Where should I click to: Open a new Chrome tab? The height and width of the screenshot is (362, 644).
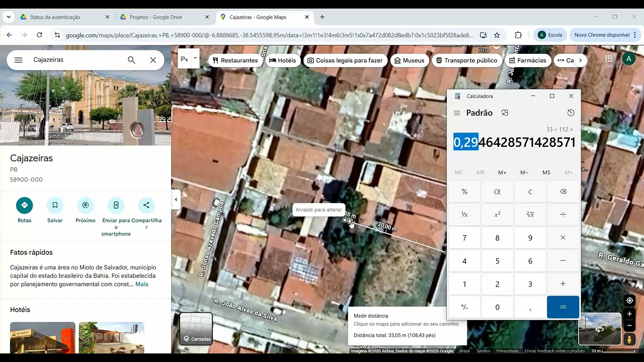[x=323, y=17]
